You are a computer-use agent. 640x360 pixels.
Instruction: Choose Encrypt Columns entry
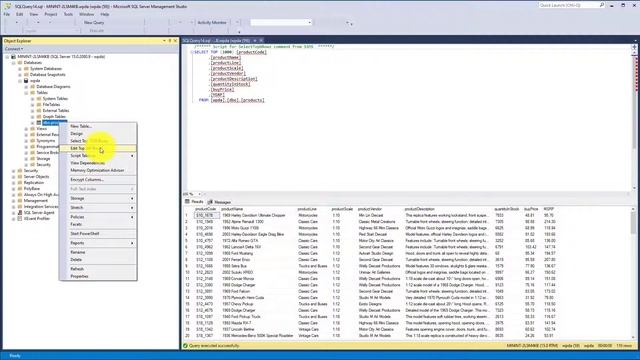click(x=98, y=180)
